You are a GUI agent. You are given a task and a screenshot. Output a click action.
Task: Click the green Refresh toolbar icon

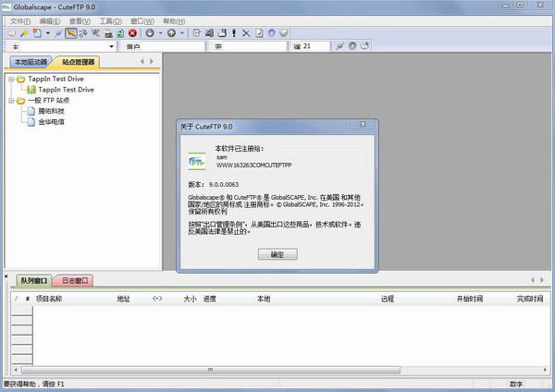120,33
